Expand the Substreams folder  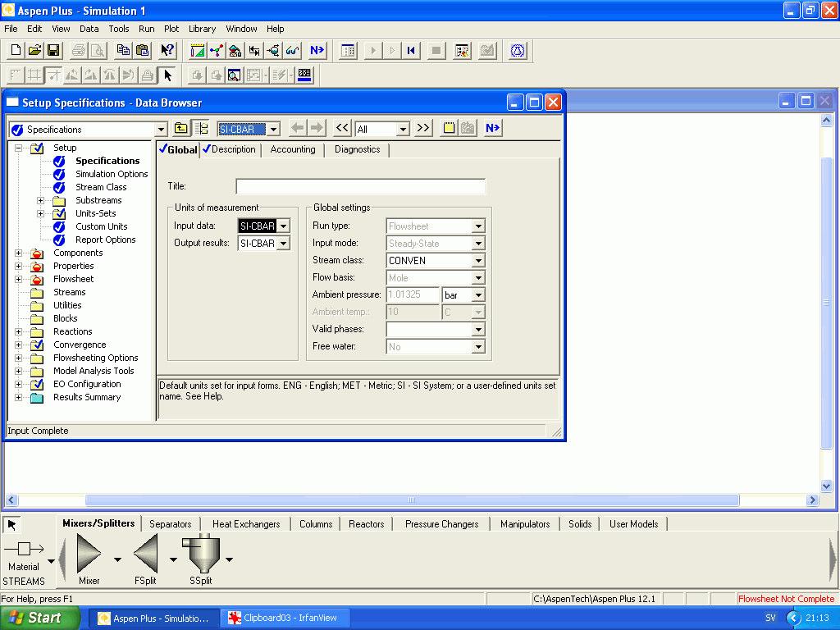click(x=40, y=200)
